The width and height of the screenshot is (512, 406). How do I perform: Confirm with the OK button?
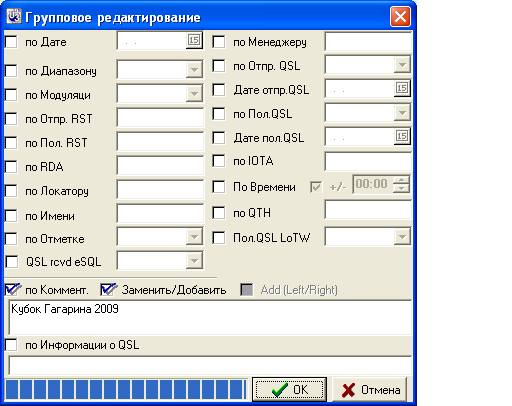(x=289, y=389)
